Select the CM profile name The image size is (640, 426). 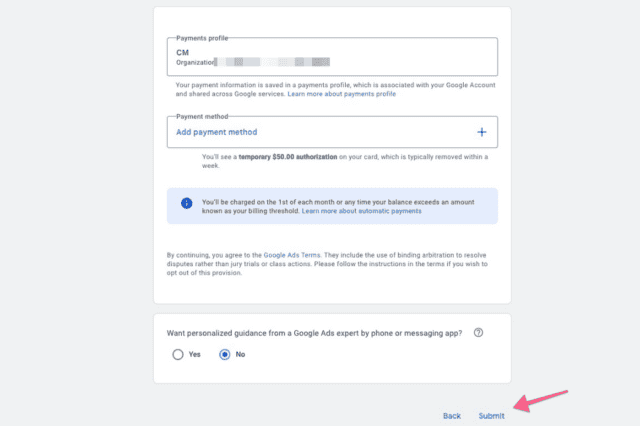pos(182,53)
